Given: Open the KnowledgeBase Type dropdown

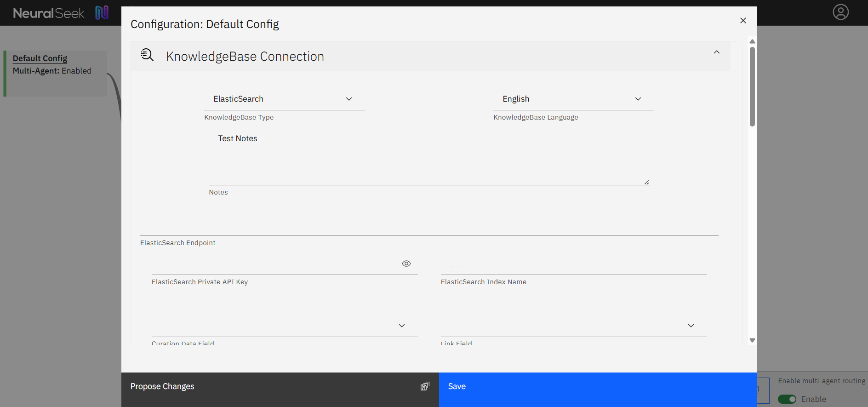Looking at the screenshot, I should 285,99.
